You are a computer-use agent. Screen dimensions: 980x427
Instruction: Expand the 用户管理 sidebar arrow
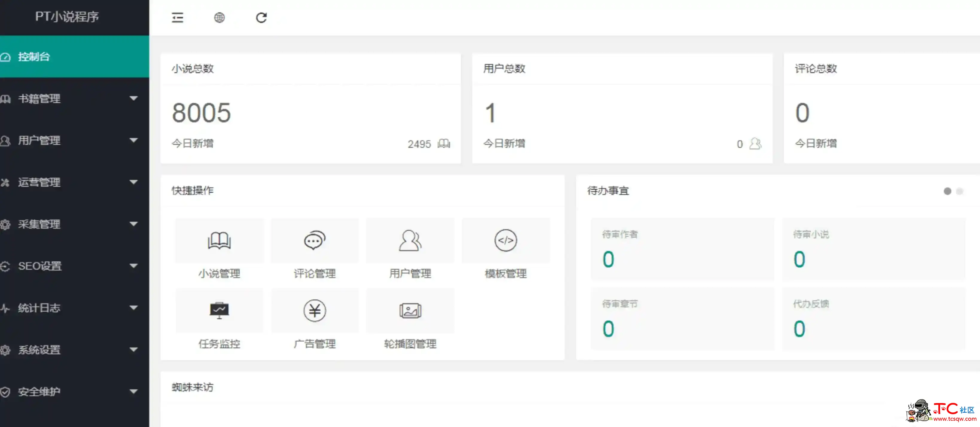(133, 141)
